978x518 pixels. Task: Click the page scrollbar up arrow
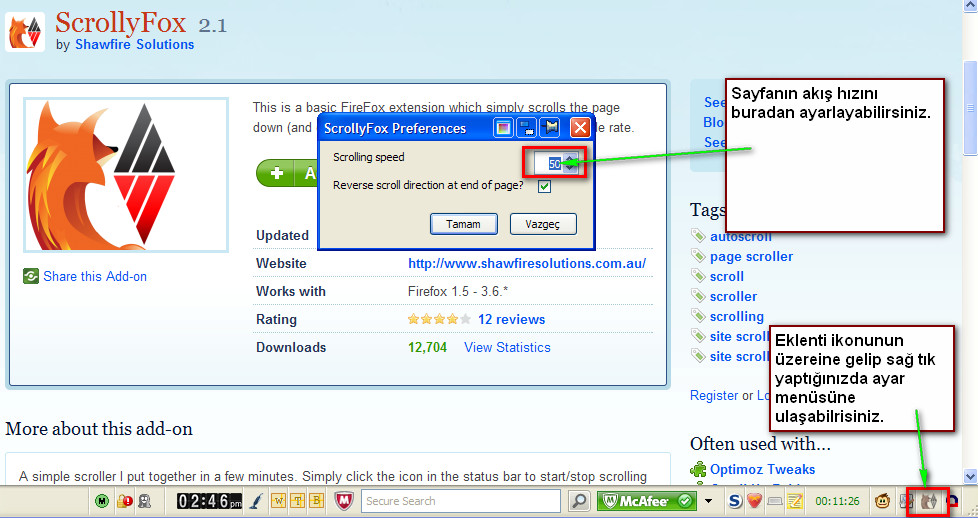[x=969, y=5]
